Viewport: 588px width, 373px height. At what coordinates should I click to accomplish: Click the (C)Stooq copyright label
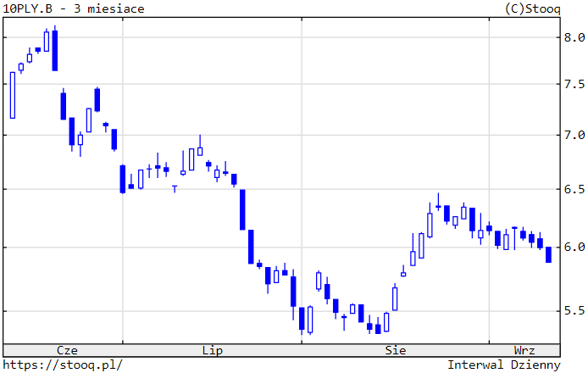(531, 8)
